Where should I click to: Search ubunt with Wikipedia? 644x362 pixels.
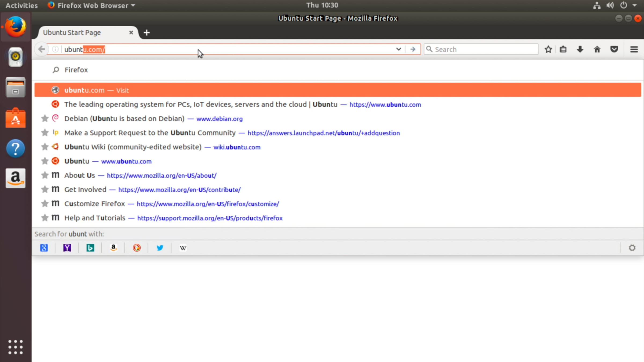pyautogui.click(x=183, y=248)
